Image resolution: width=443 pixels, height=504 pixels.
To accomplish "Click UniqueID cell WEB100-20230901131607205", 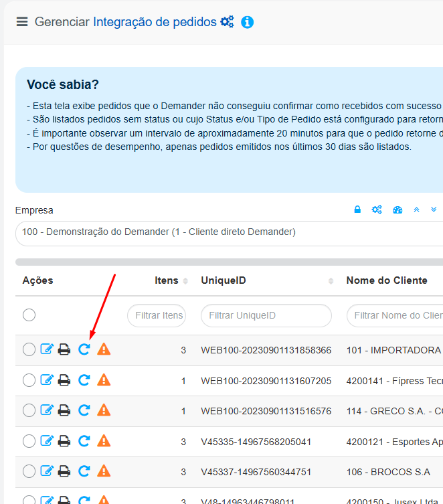I will [266, 381].
